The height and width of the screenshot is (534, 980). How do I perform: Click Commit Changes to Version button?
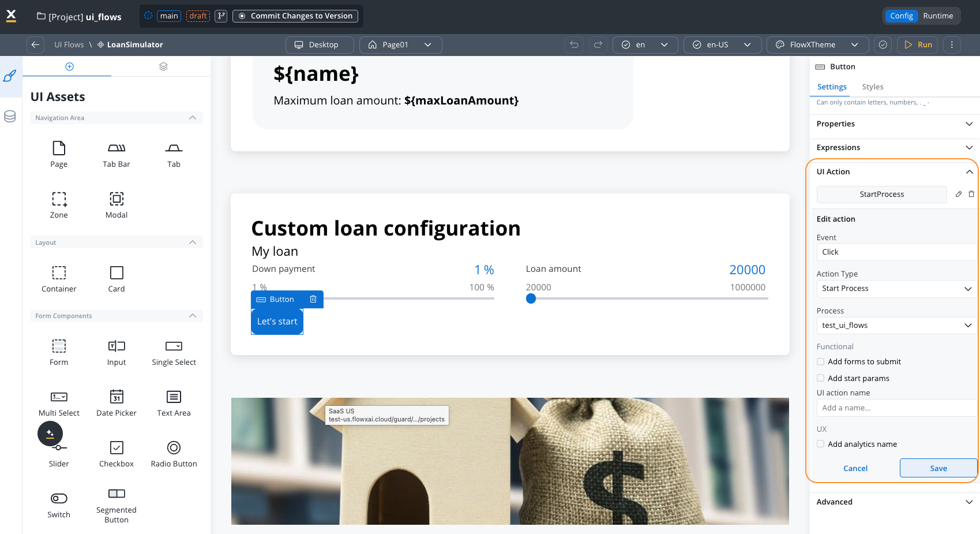pyautogui.click(x=295, y=16)
